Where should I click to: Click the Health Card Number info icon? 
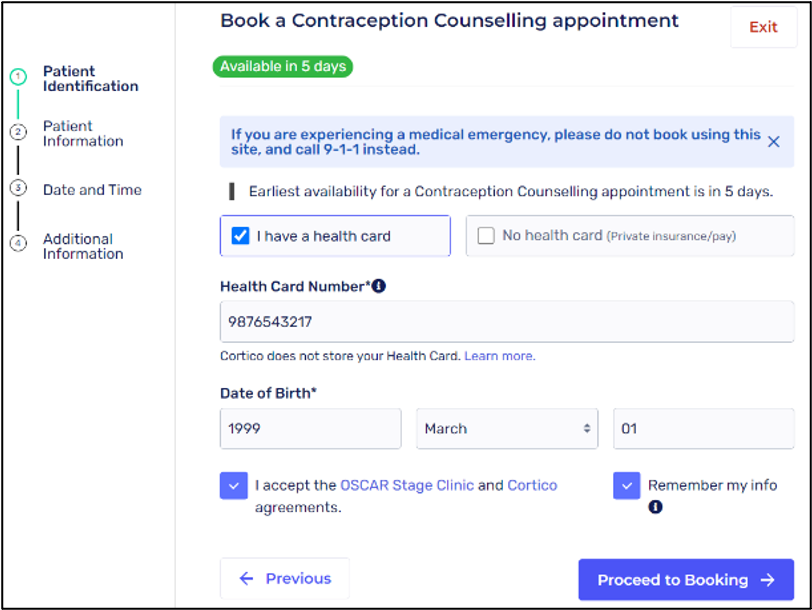(x=379, y=287)
